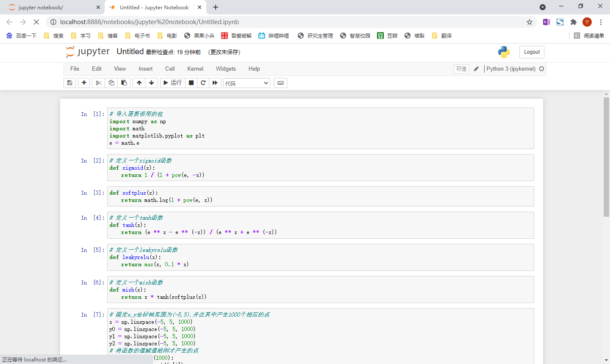Screen dimensions: 610x364
Task: Move selected cell up with the arrow
Action: (139, 83)
